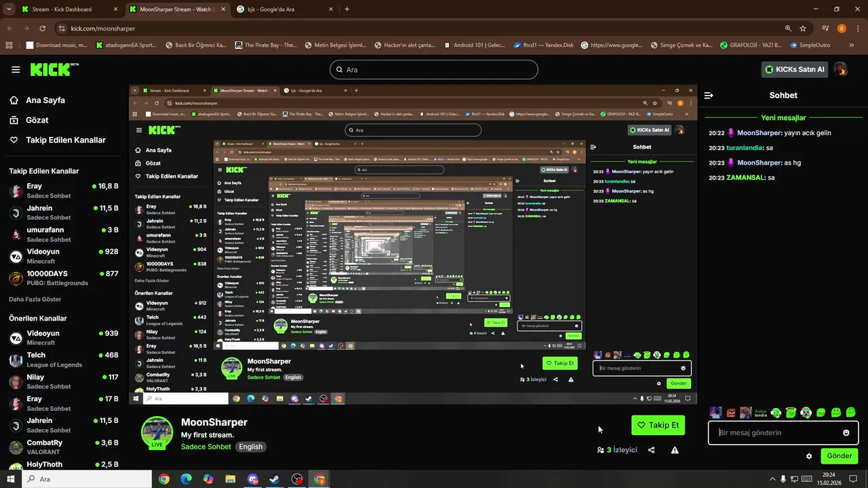Open the hamburger menu beside the Kick logo
Viewport: 868px width, 488px height.
click(x=16, y=70)
